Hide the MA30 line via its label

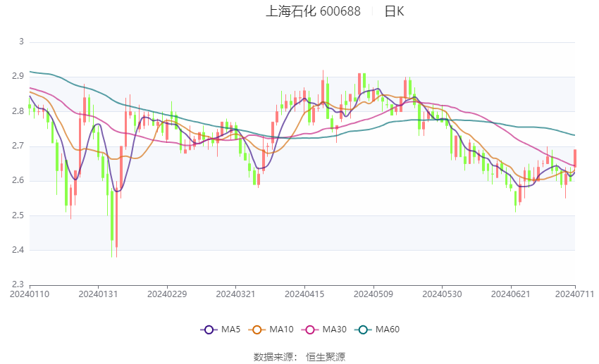click(334, 330)
